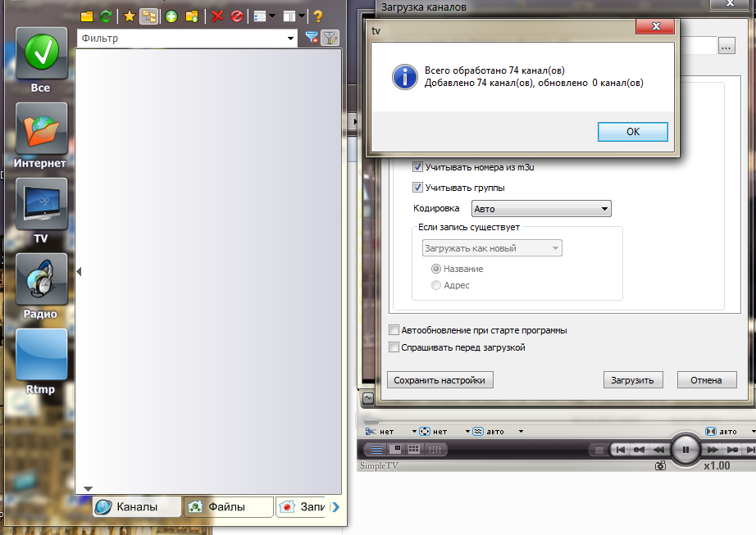Click the add folder icon with green plus
The width and height of the screenshot is (756, 535).
[x=192, y=16]
